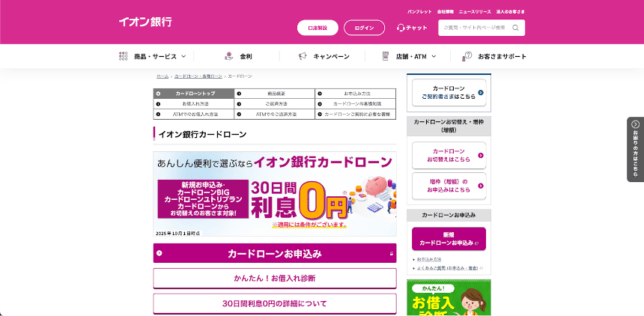Image resolution: width=644 pixels, height=316 pixels.
Task: Click arrow icon on ご契約者さまはこちら button
Action: 481,92
